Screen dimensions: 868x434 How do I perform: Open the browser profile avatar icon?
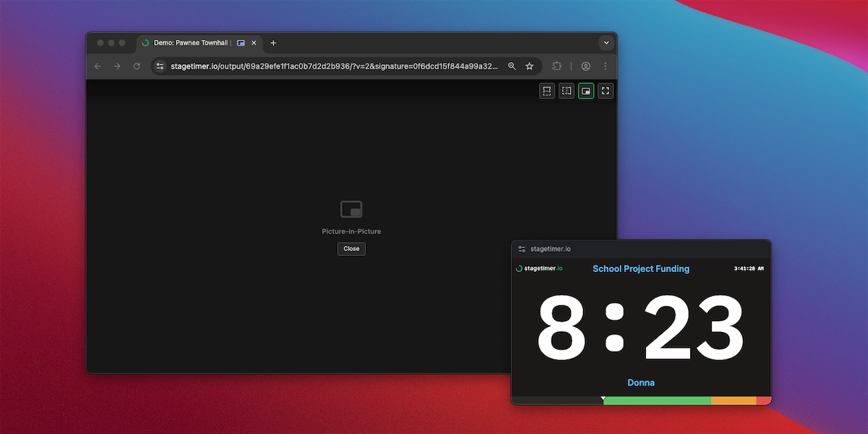click(x=586, y=66)
